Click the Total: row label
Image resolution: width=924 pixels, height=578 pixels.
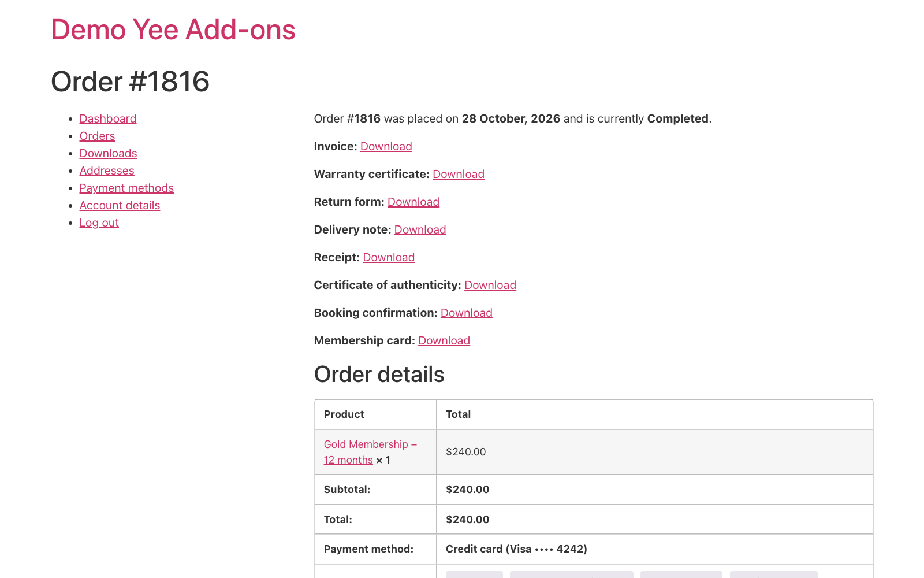click(x=338, y=520)
